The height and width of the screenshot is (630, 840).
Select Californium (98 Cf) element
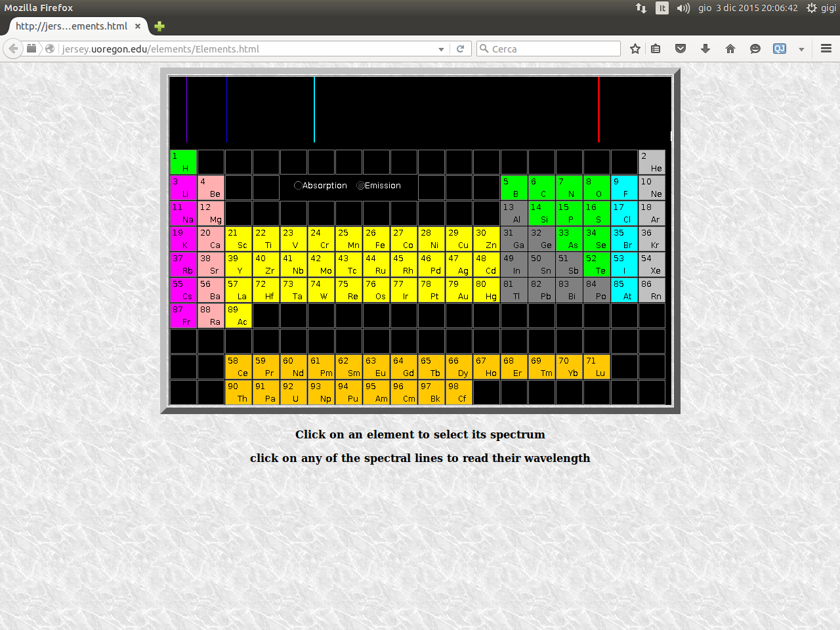point(459,392)
